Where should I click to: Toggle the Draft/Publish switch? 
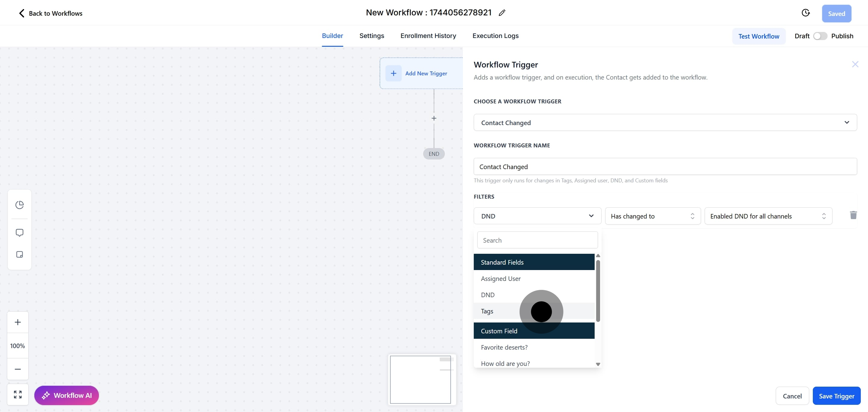[x=820, y=36]
